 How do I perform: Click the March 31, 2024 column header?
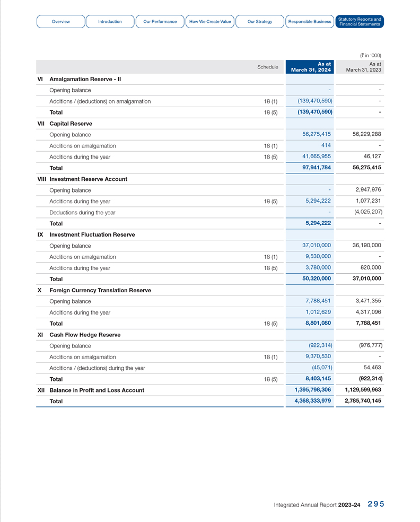[311, 67]
